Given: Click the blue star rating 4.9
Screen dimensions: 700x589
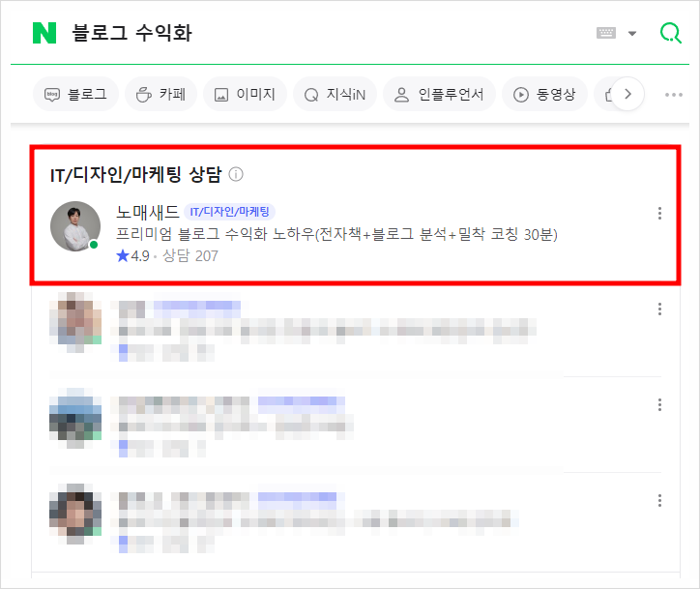Looking at the screenshot, I should tap(132, 256).
